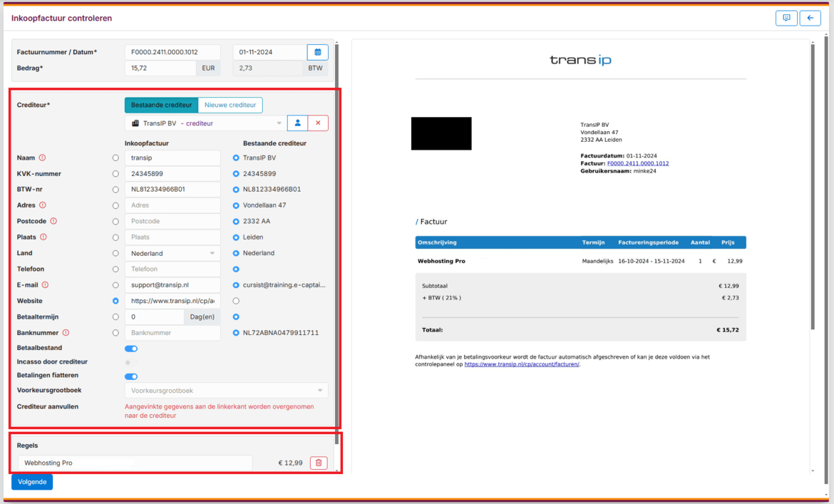834x504 pixels.
Task: Click the BTW-nr input field
Action: point(173,189)
